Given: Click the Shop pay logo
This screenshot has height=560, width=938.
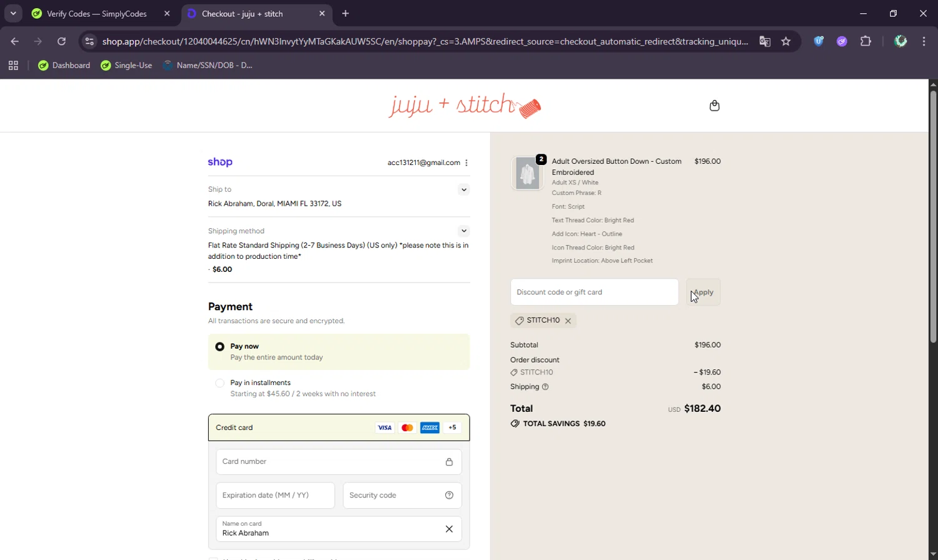Looking at the screenshot, I should (x=220, y=162).
